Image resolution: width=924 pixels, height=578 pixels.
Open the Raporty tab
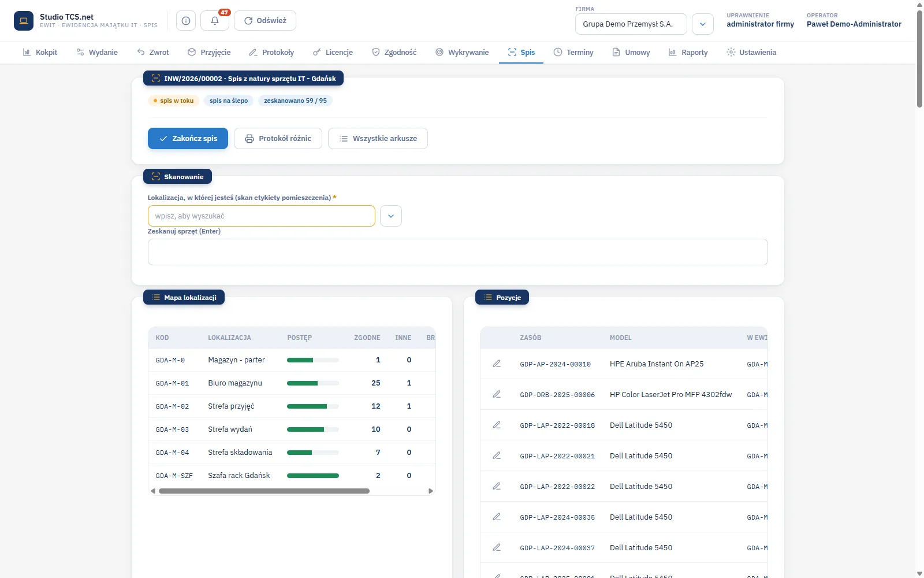pos(688,53)
